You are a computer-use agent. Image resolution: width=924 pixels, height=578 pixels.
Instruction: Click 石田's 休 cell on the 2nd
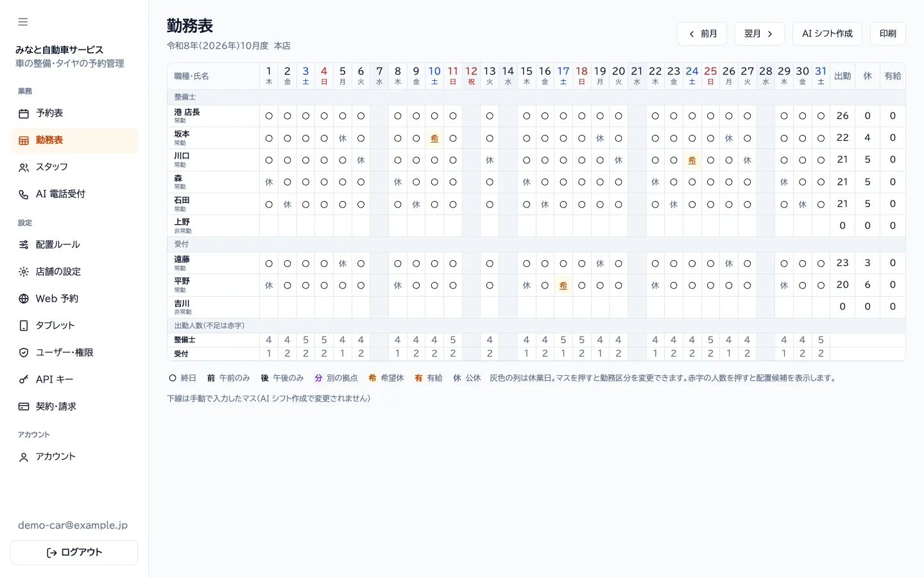point(287,204)
